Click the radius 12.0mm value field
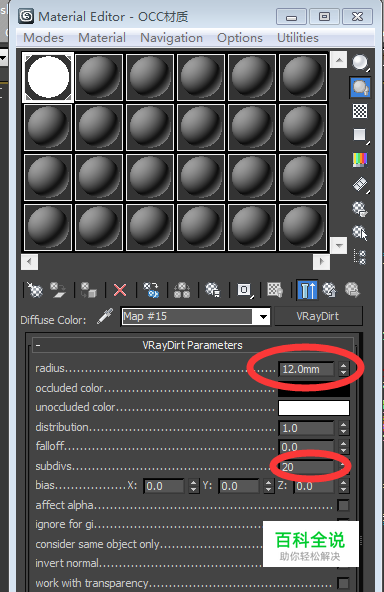Image resolution: width=384 pixels, height=592 pixels. 307,369
